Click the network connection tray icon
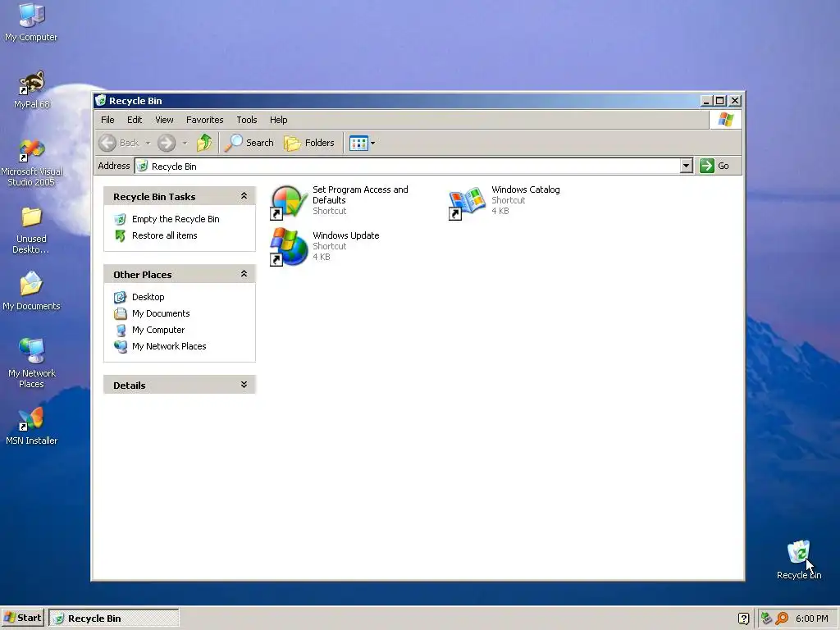The image size is (840, 630). coord(766,619)
